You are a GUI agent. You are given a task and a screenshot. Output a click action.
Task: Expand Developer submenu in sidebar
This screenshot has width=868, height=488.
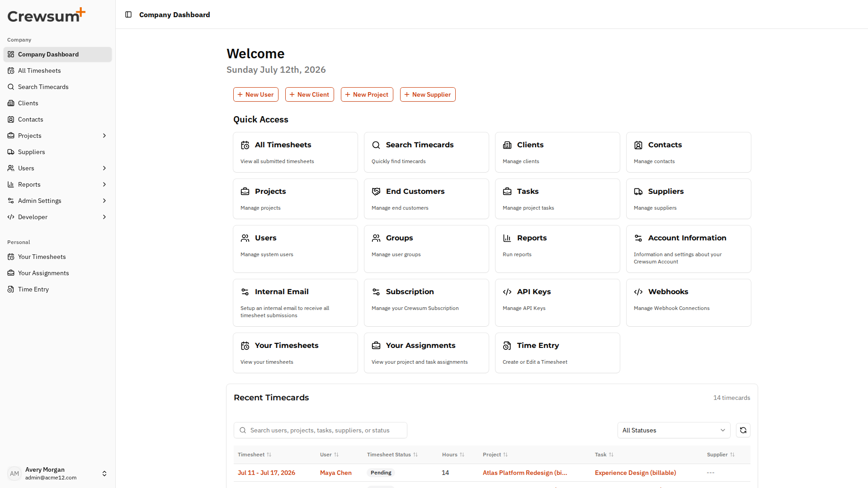104,217
